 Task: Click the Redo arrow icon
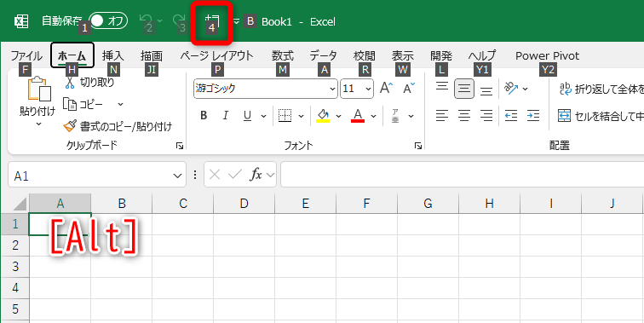[x=180, y=21]
